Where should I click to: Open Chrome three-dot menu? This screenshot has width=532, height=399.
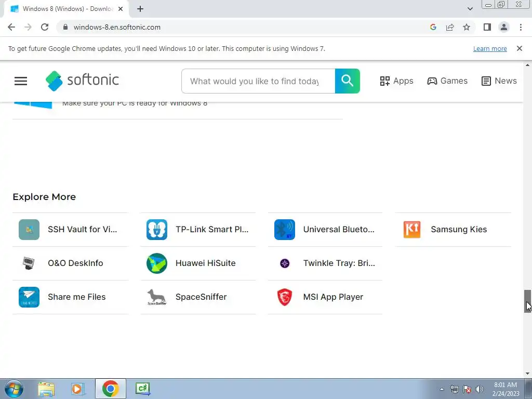click(521, 27)
